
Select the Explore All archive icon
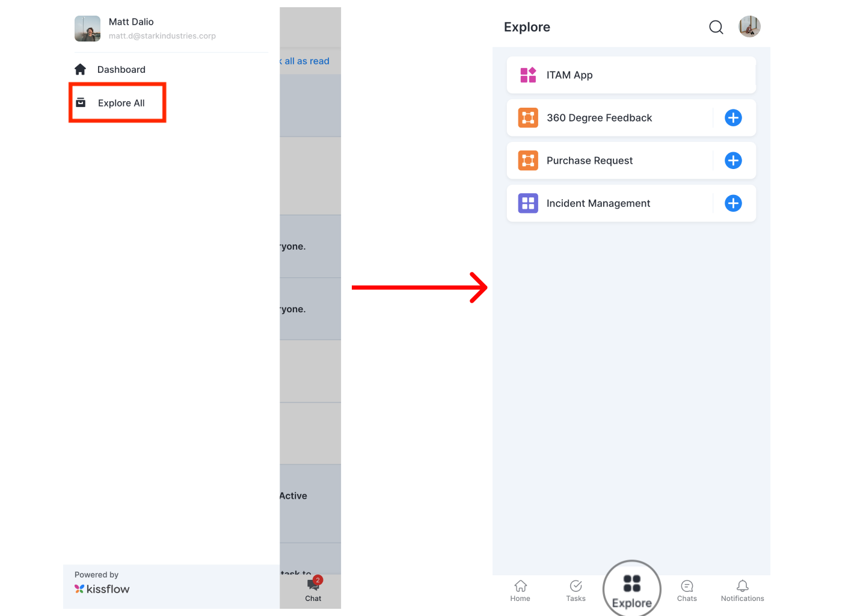point(81,103)
